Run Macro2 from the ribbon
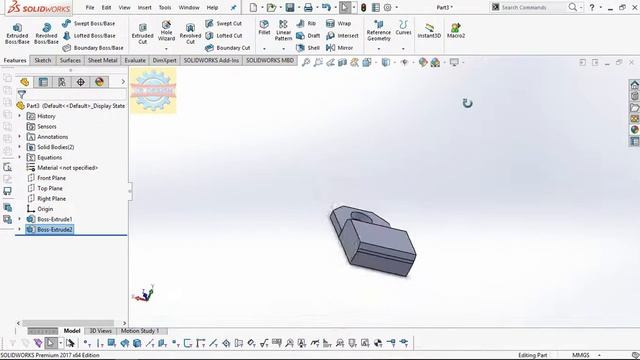640x360 pixels. tap(456, 31)
